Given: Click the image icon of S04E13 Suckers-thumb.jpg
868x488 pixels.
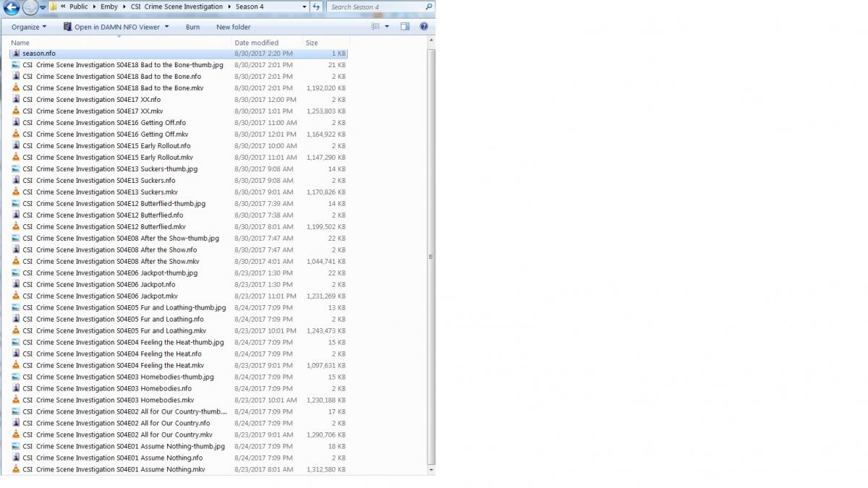Looking at the screenshot, I should (x=16, y=169).
